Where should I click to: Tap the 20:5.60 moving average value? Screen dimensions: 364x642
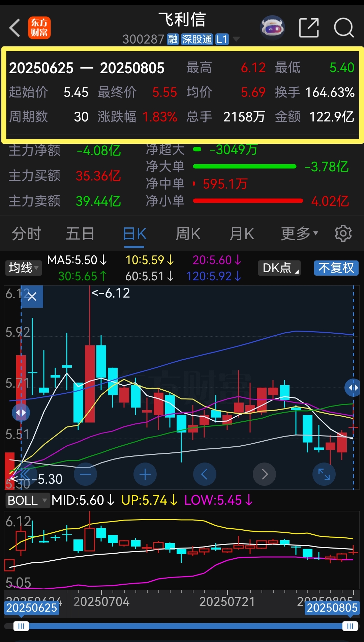(x=217, y=260)
